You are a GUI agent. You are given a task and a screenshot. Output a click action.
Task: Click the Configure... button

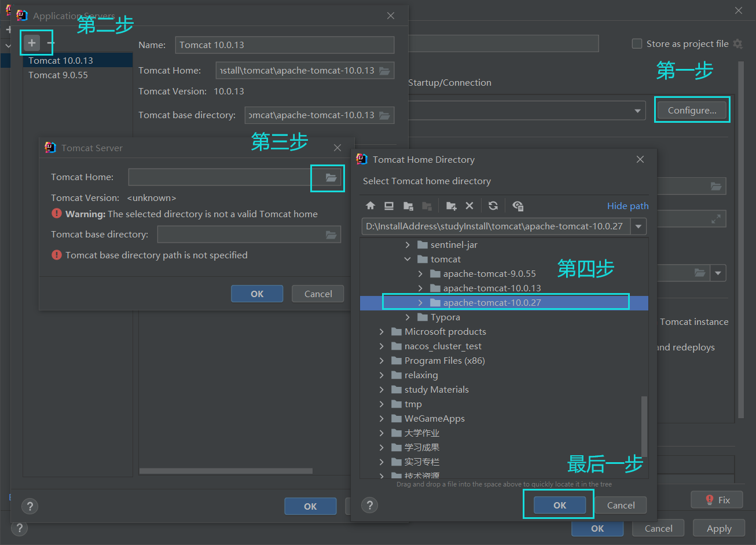pos(692,111)
